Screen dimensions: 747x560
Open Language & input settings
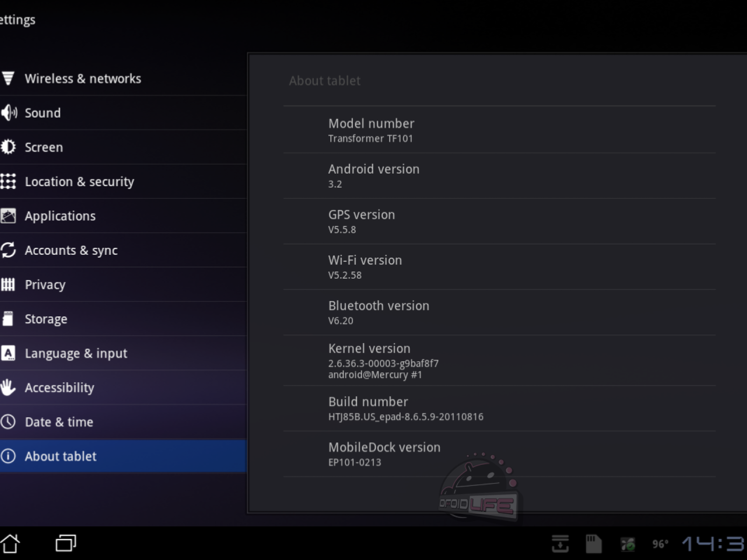pos(123,353)
